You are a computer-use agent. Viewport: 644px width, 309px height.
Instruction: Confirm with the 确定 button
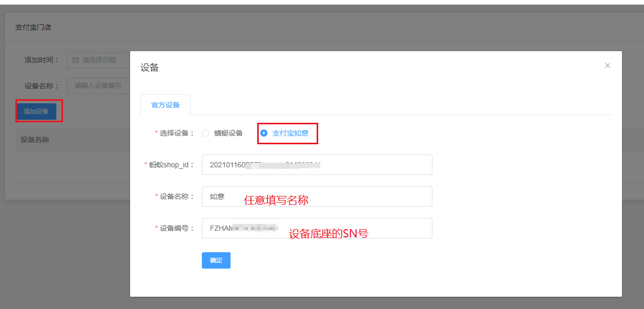click(216, 260)
